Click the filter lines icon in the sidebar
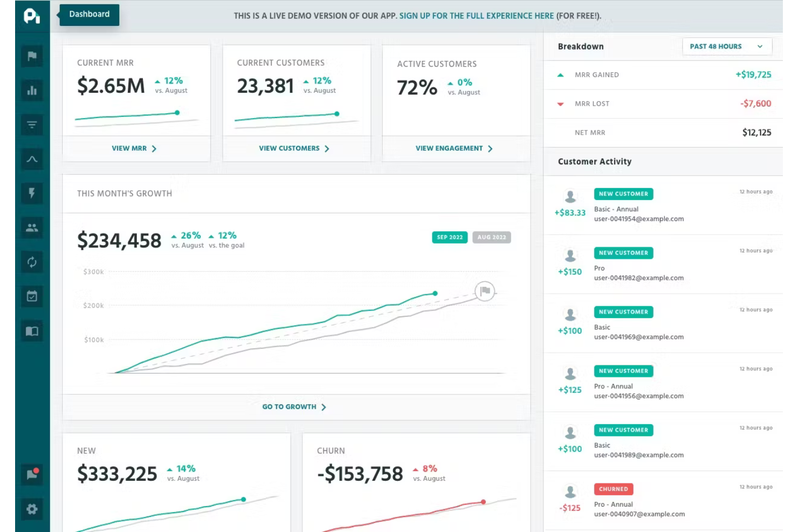Image resolution: width=798 pixels, height=532 pixels. pos(32,125)
